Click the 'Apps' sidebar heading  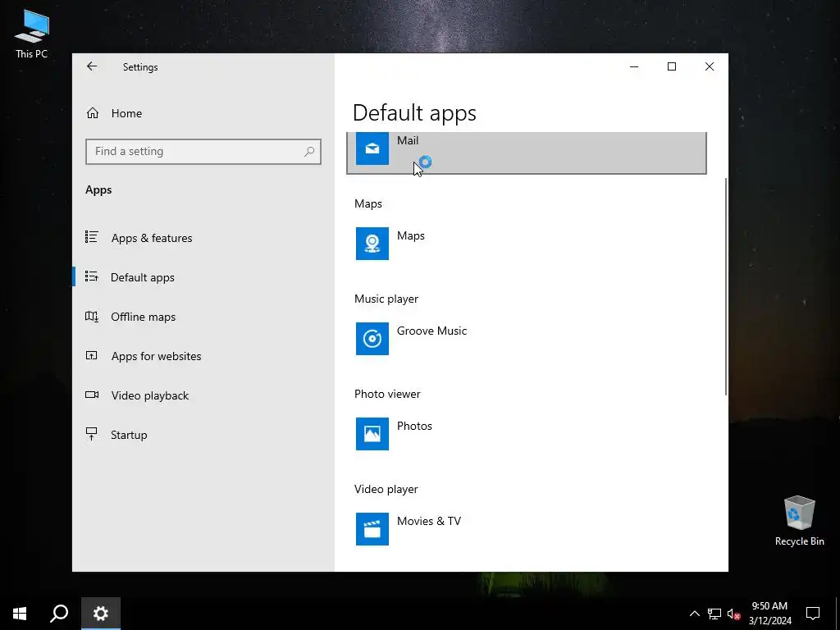click(x=98, y=189)
